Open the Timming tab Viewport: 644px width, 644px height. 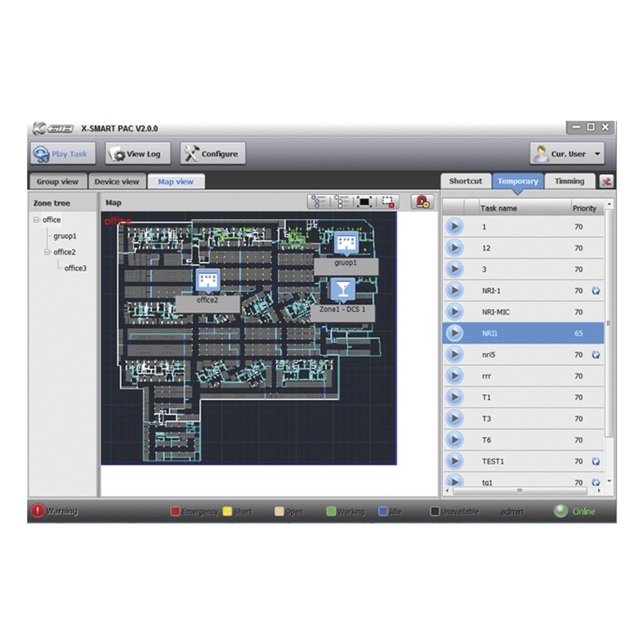[569, 181]
